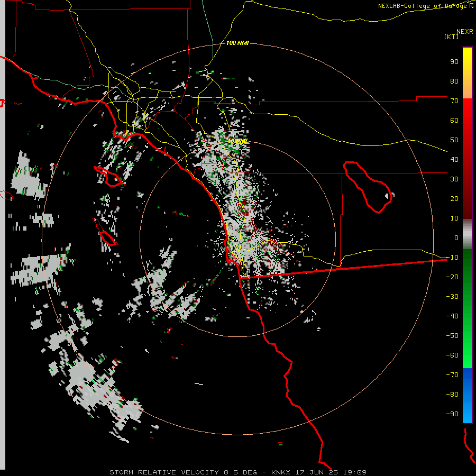The image size is (476, 476).
Task: Click the Storm Relative Velocity caption text
Action: pyautogui.click(x=237, y=472)
